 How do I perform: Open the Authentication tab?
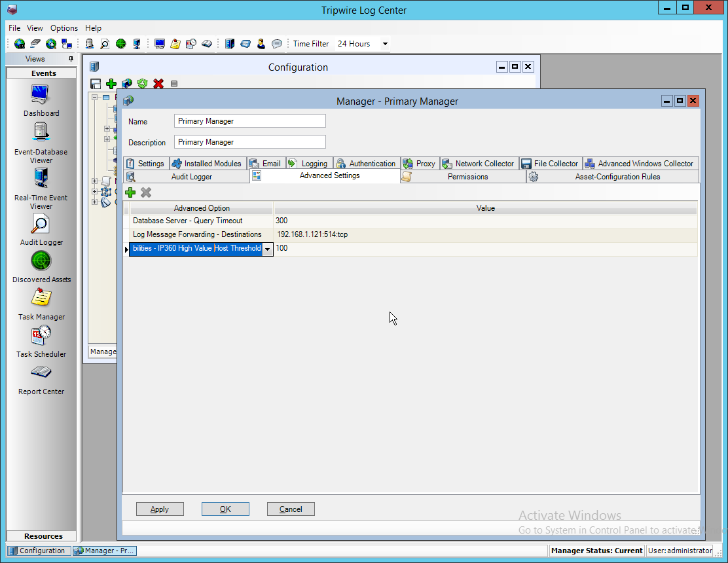click(x=367, y=164)
